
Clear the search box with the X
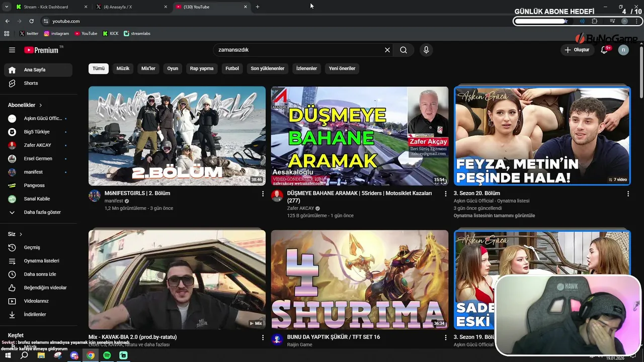click(387, 50)
